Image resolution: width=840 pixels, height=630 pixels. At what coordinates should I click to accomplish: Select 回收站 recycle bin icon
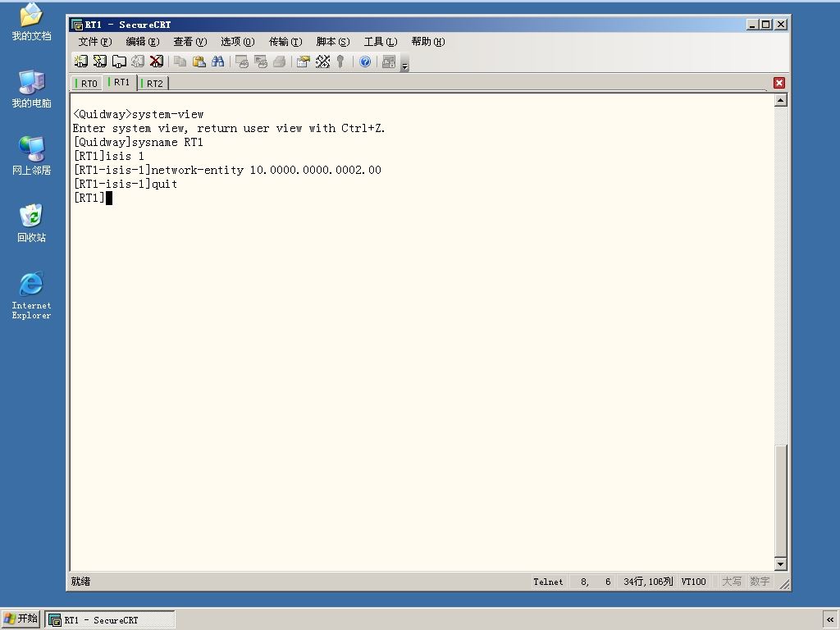point(31,223)
